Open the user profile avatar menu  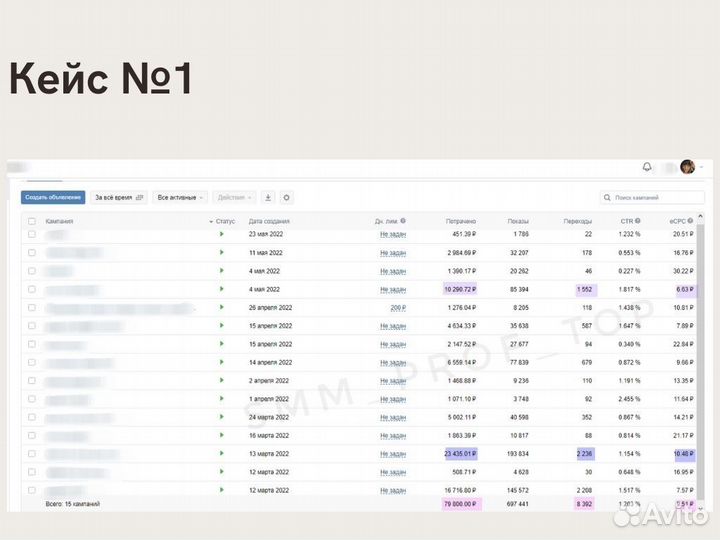[687, 167]
